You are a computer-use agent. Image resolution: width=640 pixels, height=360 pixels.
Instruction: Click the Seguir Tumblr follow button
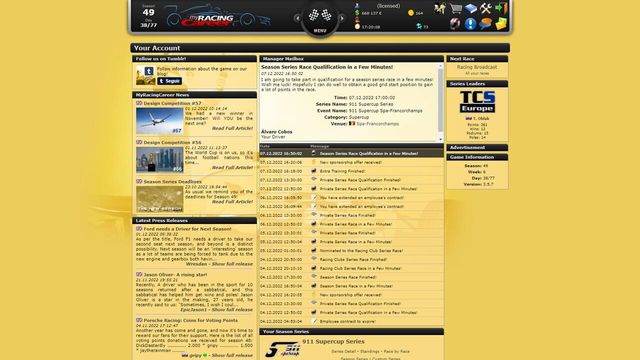(x=169, y=81)
